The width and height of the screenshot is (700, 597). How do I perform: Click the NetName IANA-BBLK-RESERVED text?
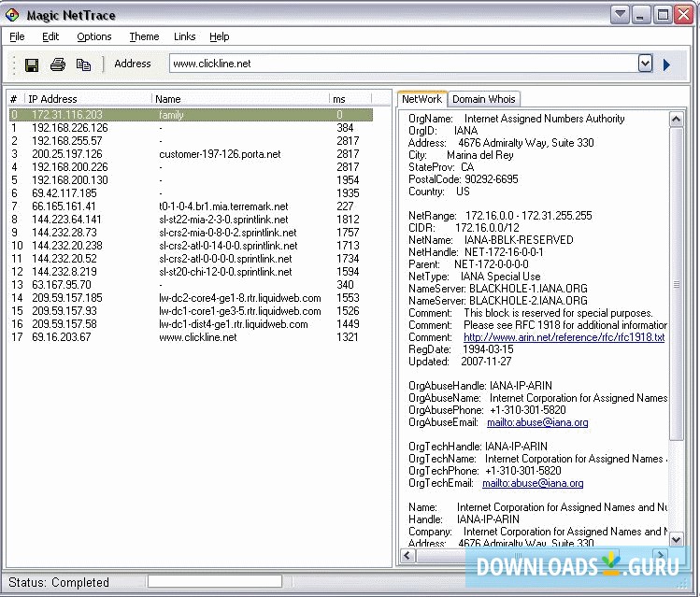[x=491, y=240]
